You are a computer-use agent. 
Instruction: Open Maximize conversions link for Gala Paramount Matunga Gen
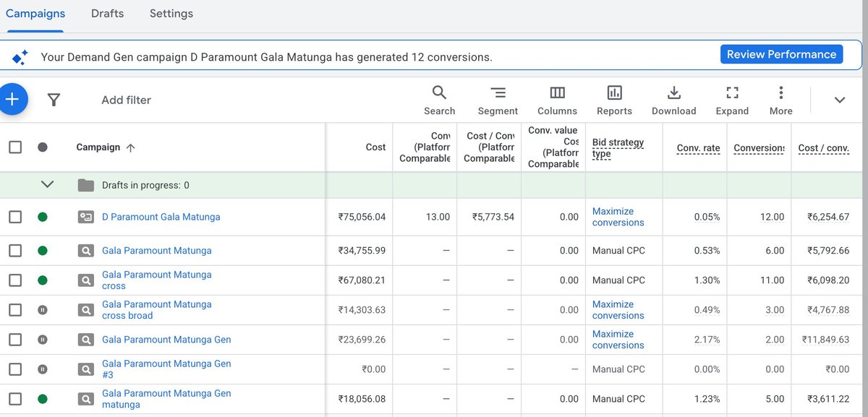[618, 340]
